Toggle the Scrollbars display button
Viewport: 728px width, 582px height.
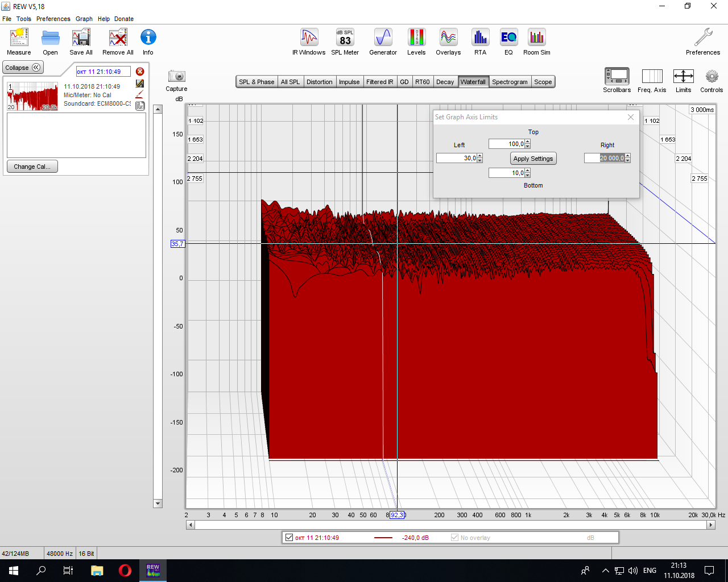[617, 76]
